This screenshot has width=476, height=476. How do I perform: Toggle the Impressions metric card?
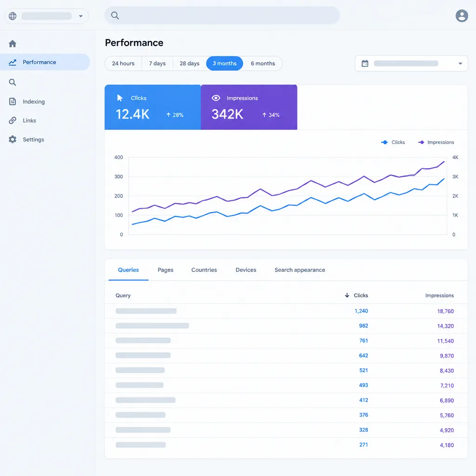click(x=249, y=107)
